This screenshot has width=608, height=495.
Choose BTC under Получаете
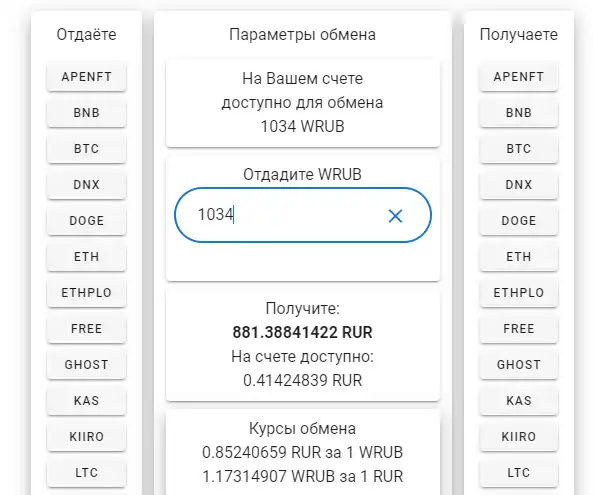coord(519,148)
